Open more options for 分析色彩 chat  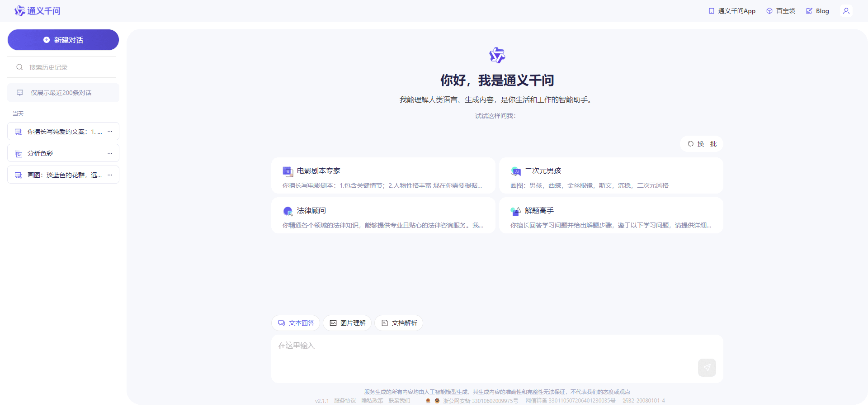[x=110, y=153]
